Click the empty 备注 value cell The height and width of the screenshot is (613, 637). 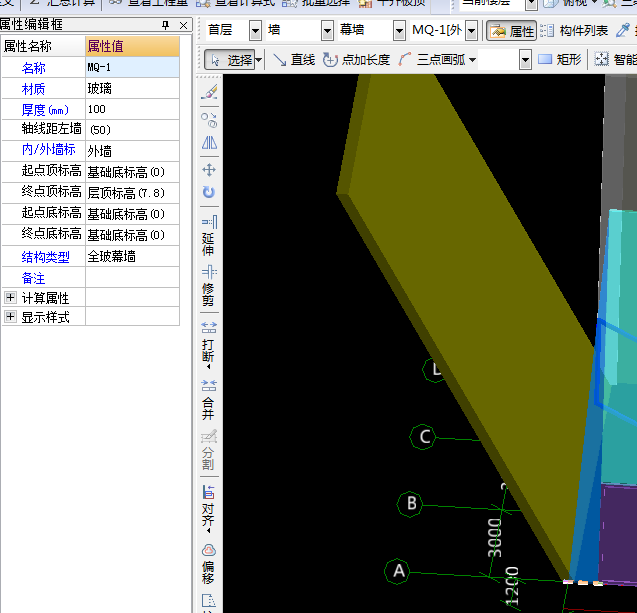coord(132,277)
